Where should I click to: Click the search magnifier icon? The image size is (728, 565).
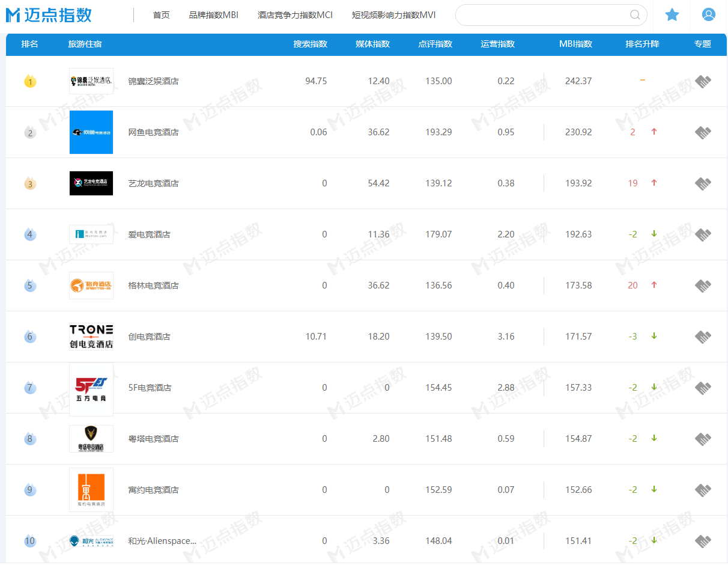(635, 15)
